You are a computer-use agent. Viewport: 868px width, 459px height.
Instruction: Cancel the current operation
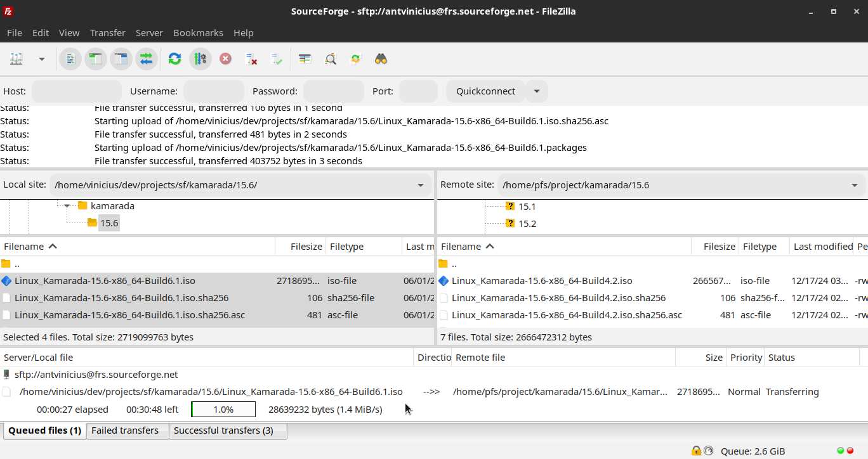pyautogui.click(x=225, y=59)
